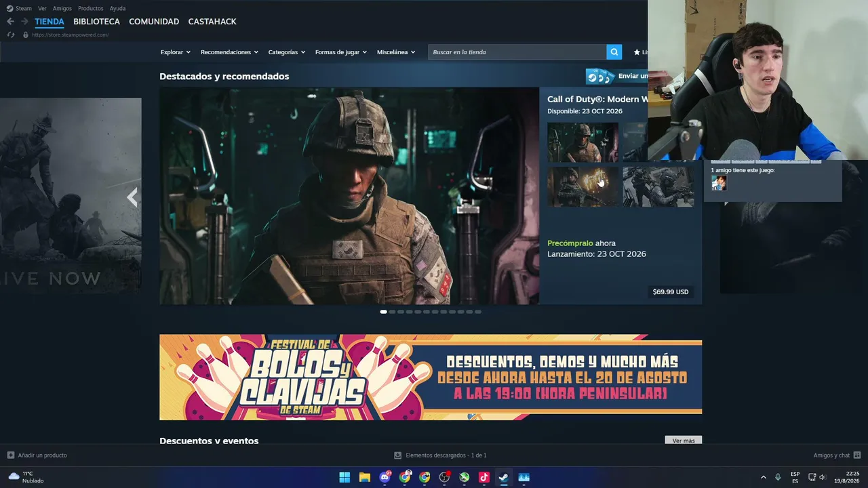Open the Photos app taskbar icon
The height and width of the screenshot is (488, 868).
(524, 477)
